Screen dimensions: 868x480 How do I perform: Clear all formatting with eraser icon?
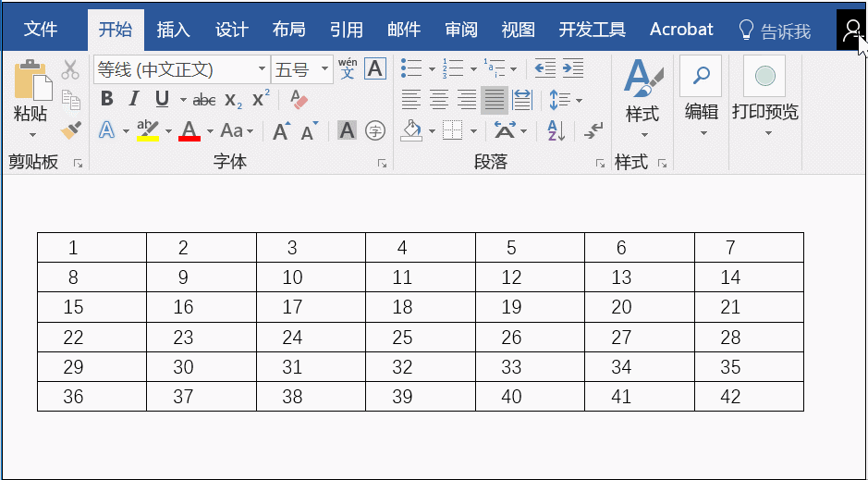click(299, 100)
